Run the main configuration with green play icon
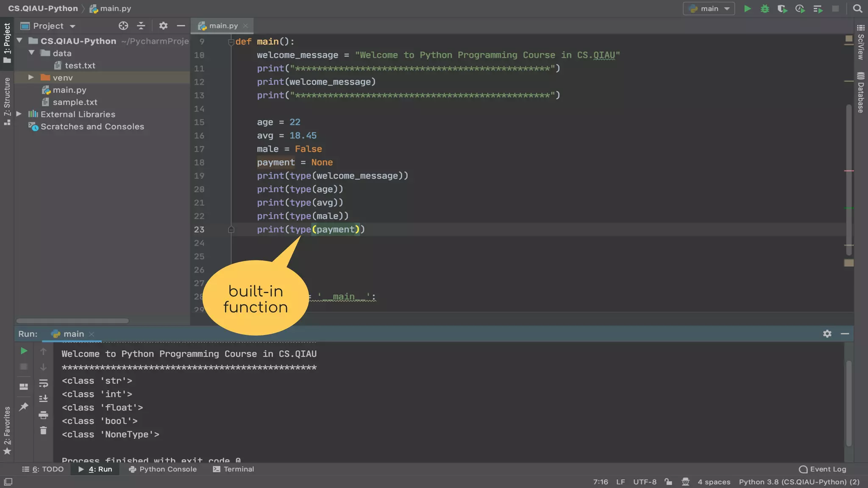 coord(748,8)
